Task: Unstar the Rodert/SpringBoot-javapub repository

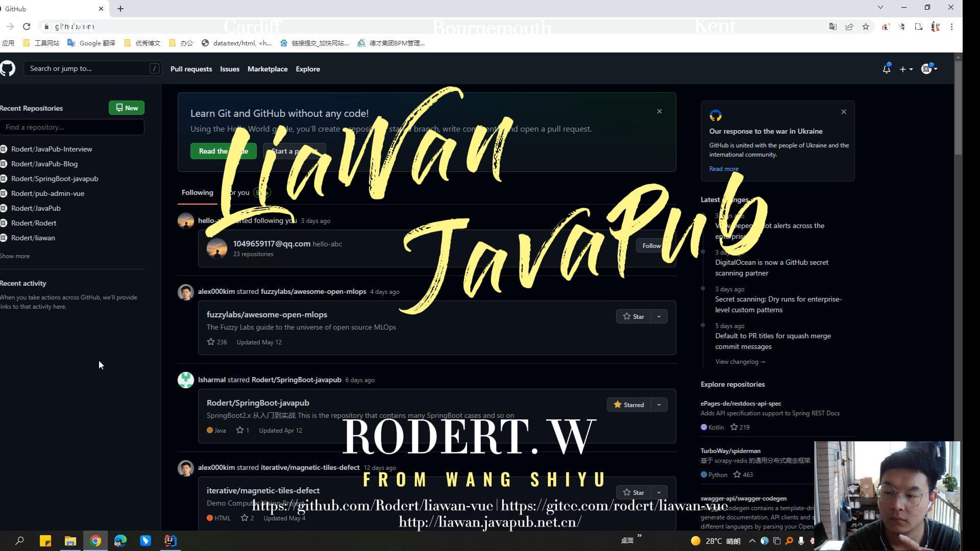Action: (629, 405)
